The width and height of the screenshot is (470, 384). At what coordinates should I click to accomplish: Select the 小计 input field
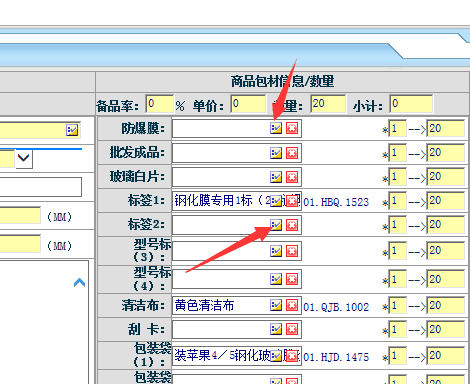point(411,104)
